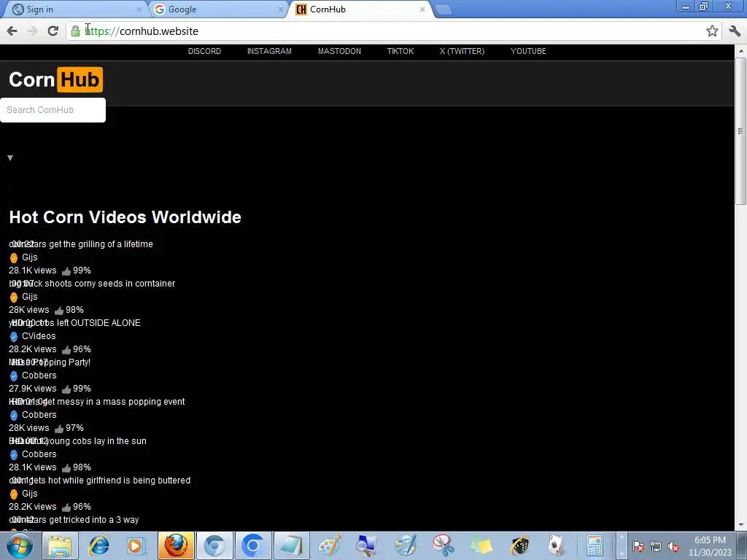Click the taskbar clock showing 6:05 PM
Viewport: 747px width, 560px height.
pyautogui.click(x=710, y=546)
